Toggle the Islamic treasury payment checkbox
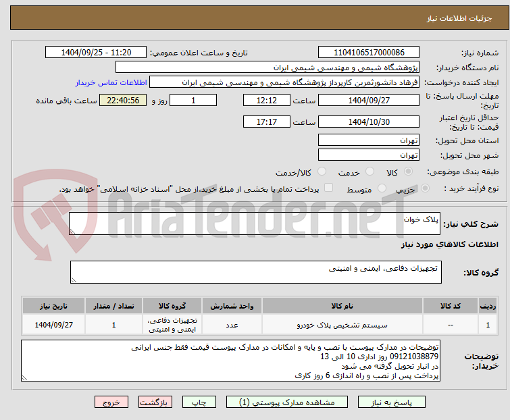This screenshot has height=420, width=510. coord(329,188)
